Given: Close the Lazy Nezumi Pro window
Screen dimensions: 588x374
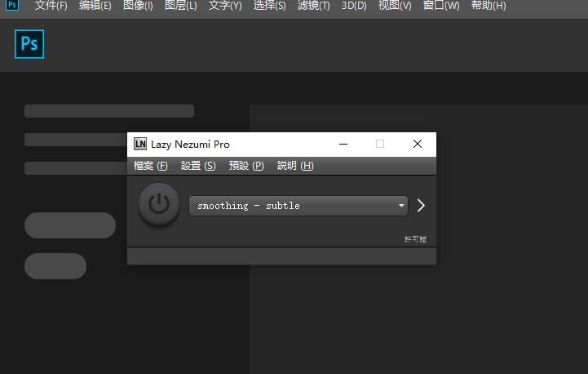Looking at the screenshot, I should [418, 144].
